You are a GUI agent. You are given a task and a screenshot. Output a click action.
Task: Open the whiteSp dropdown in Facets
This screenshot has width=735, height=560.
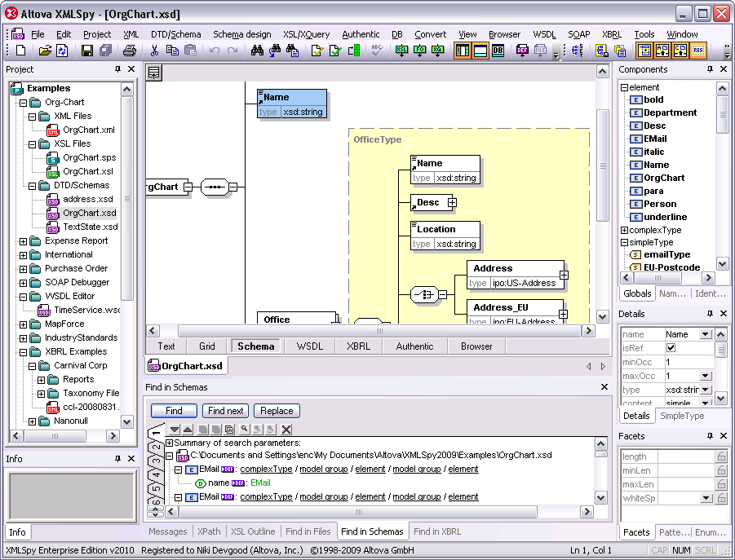pos(705,498)
